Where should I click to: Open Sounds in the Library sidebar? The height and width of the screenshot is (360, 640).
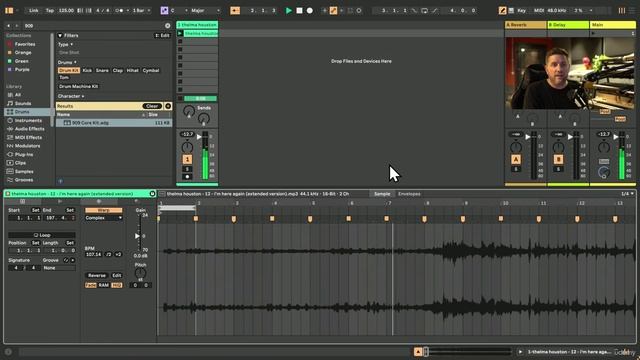click(22, 103)
